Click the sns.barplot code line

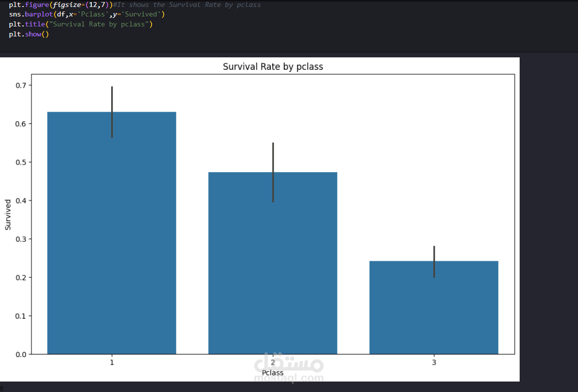[x=86, y=14]
